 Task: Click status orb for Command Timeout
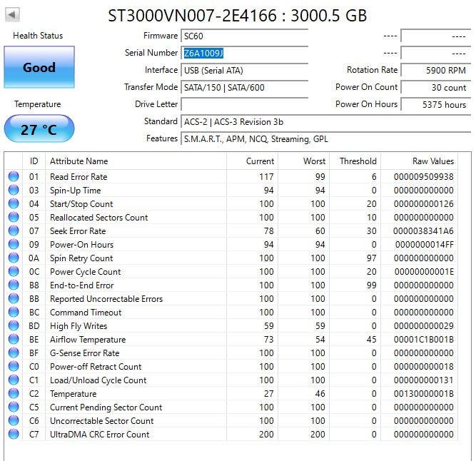pos(14,312)
